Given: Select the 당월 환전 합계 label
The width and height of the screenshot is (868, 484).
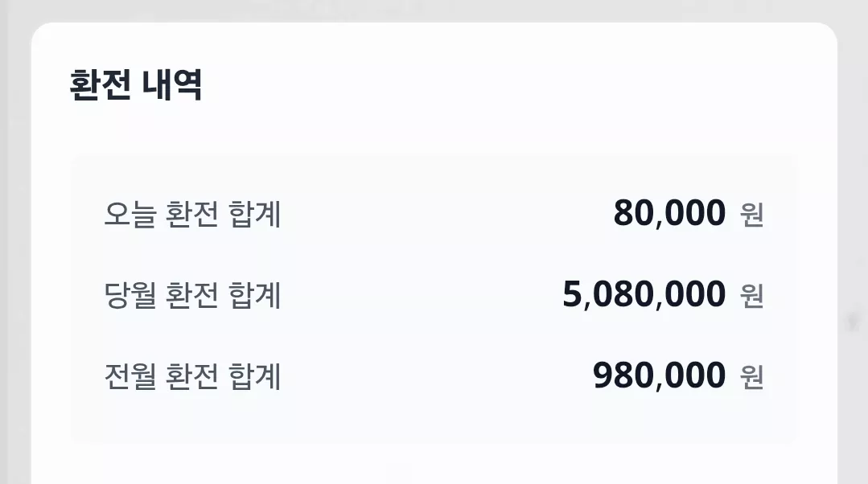Looking at the screenshot, I should (192, 295).
